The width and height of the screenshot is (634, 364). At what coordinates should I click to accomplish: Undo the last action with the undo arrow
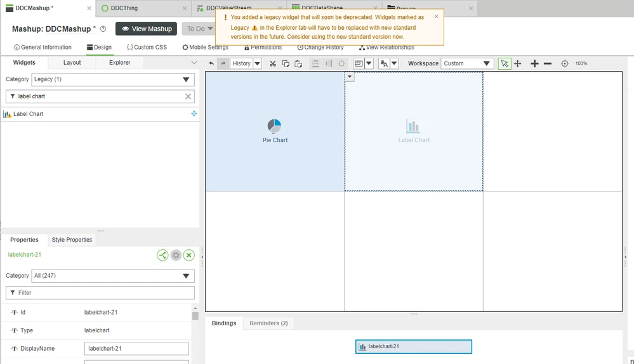211,63
